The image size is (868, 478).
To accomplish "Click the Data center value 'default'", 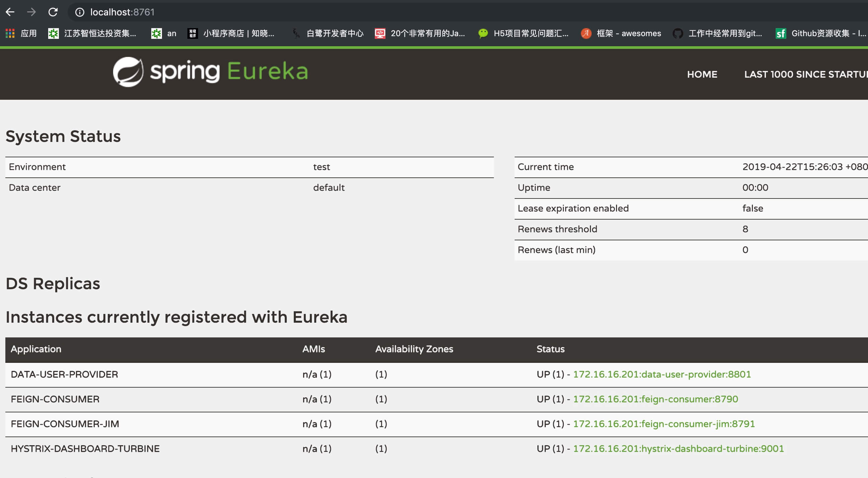I will coord(329,187).
